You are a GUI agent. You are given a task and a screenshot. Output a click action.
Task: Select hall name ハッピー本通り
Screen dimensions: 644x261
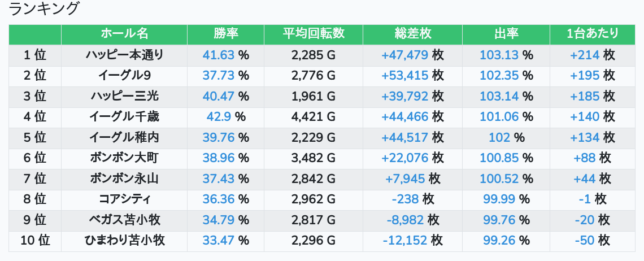[124, 55]
